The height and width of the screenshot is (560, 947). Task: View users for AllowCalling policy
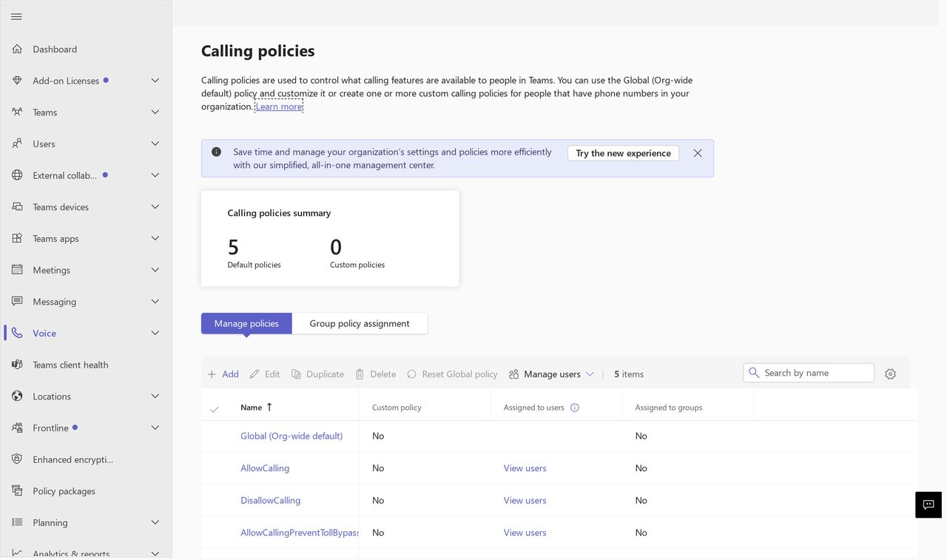(525, 468)
